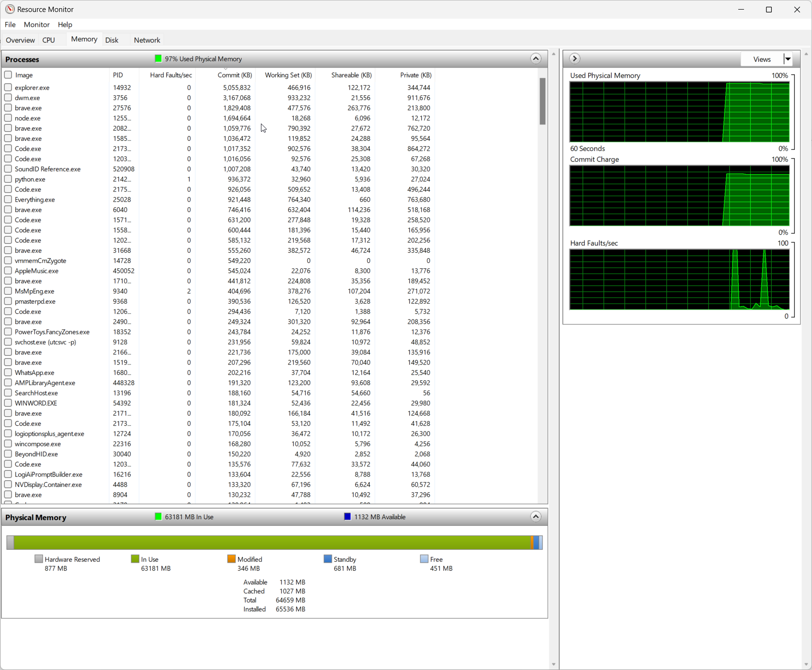Click the green Used Physical Memory indicator
812x670 pixels.
click(158, 58)
